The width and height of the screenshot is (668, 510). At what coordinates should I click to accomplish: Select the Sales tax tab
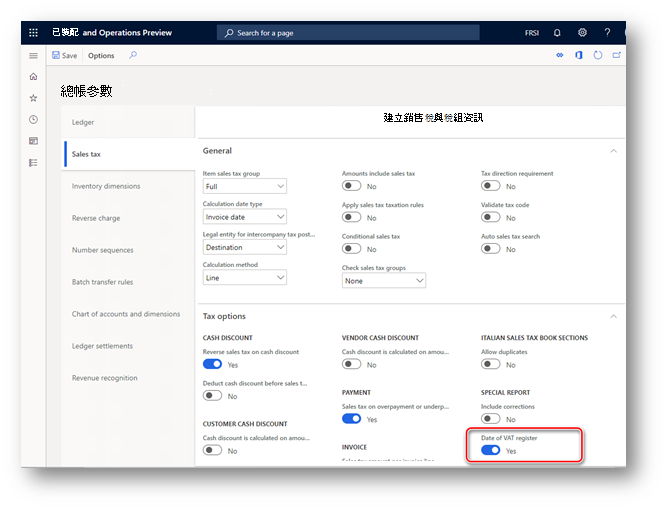click(x=128, y=154)
